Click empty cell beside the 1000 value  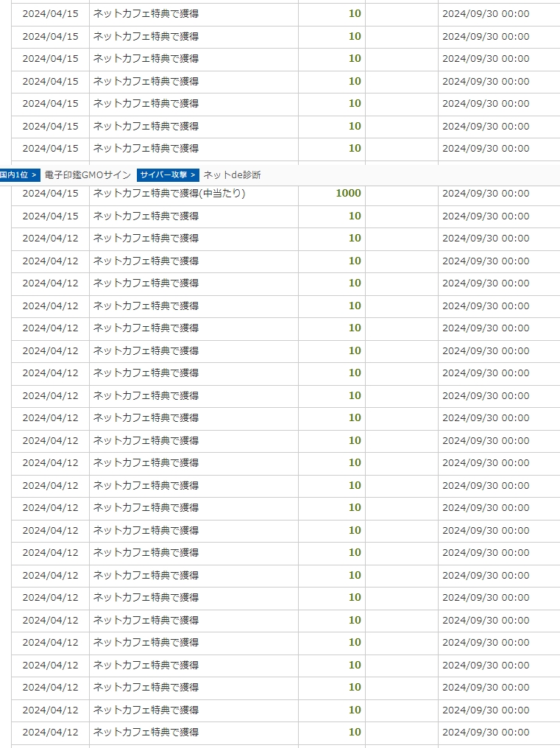(402, 194)
